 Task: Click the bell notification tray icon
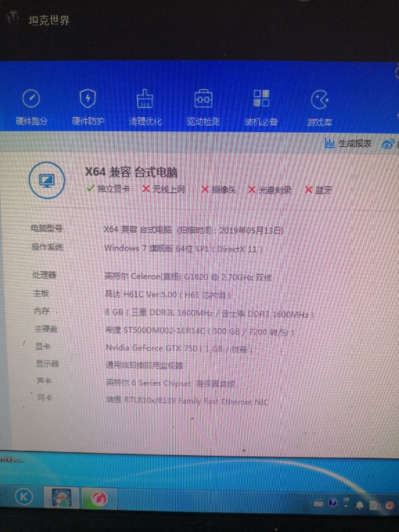[360, 506]
